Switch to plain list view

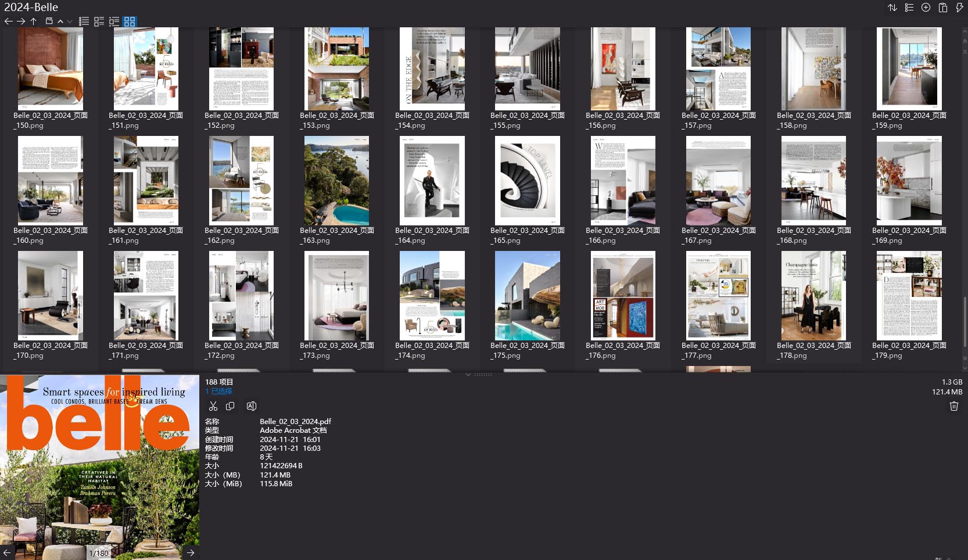pyautogui.click(x=84, y=21)
